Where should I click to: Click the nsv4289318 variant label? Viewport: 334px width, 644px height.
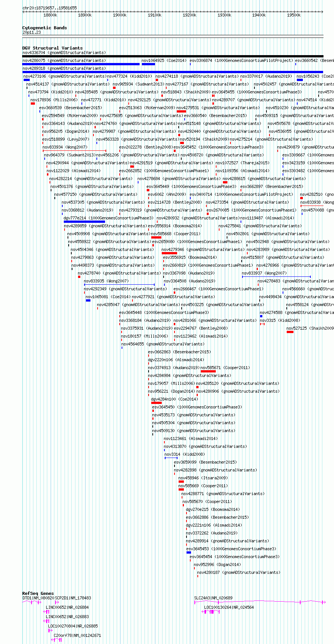pos(64,68)
